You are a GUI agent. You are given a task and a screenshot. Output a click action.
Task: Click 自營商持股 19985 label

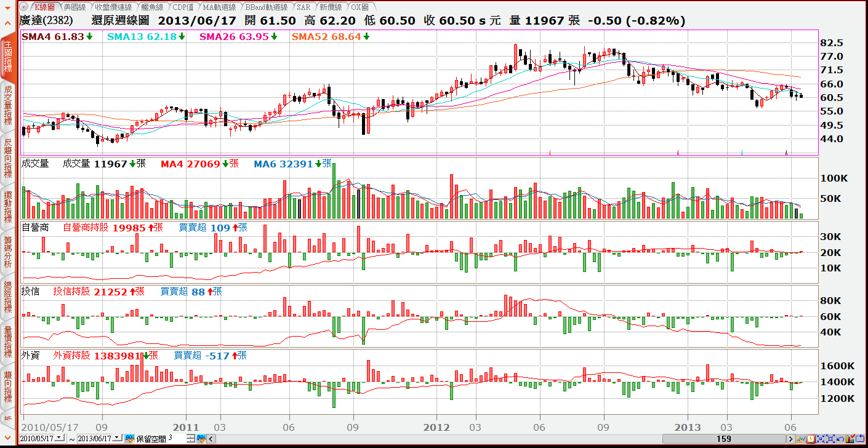point(105,228)
